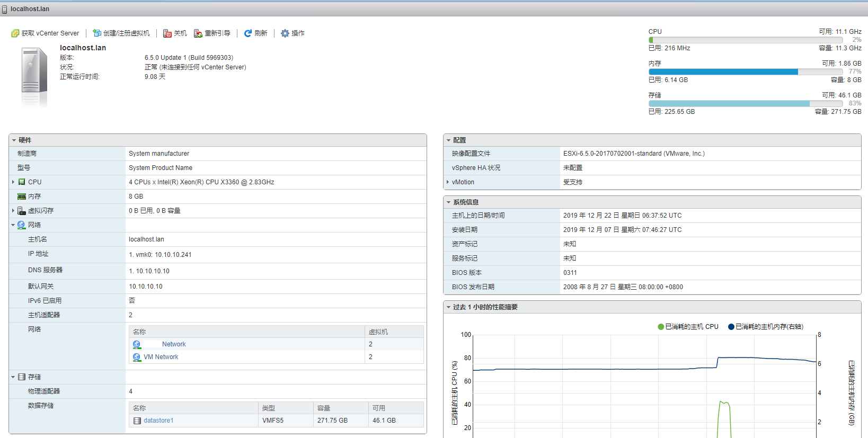This screenshot has width=868, height=438.
Task: Click the storage section disk icon
Action: click(22, 377)
